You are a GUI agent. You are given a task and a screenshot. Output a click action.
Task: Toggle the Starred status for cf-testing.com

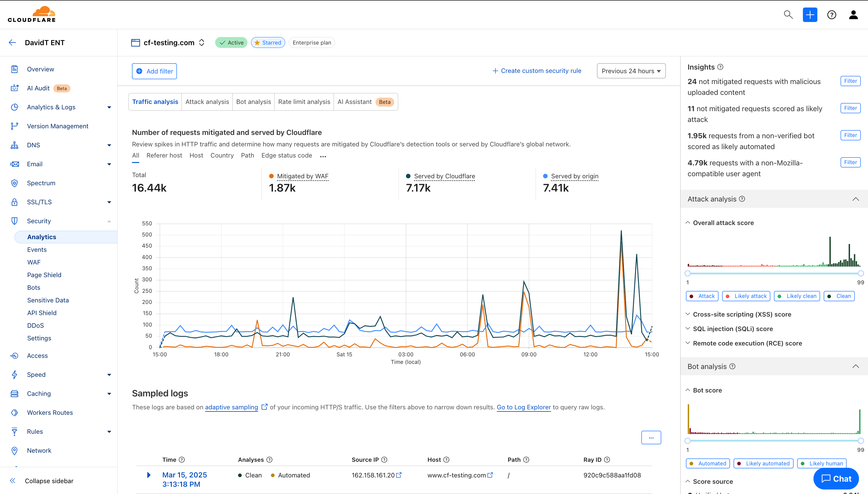(268, 42)
